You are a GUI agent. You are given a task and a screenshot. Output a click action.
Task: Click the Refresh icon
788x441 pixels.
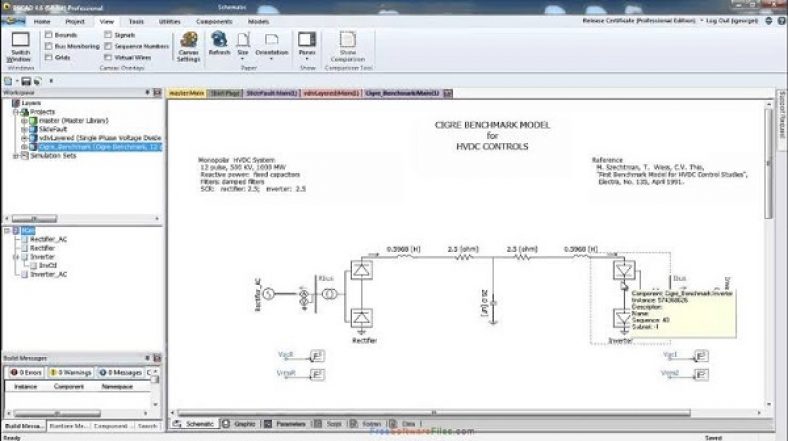(x=219, y=39)
